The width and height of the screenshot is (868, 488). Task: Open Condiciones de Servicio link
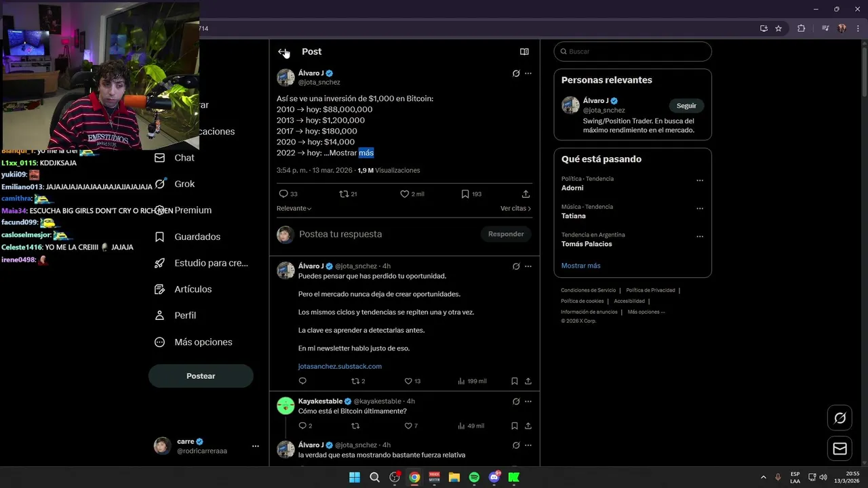pyautogui.click(x=589, y=290)
